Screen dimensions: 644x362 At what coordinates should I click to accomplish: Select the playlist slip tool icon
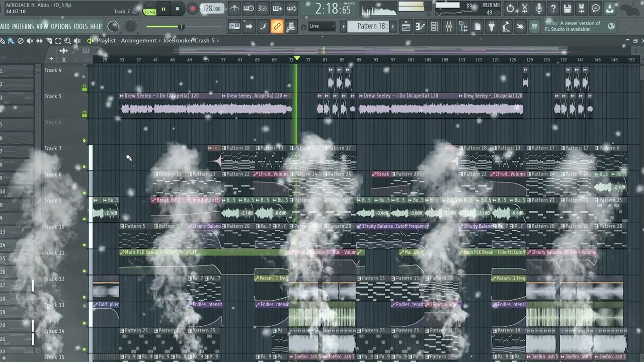coord(39,41)
